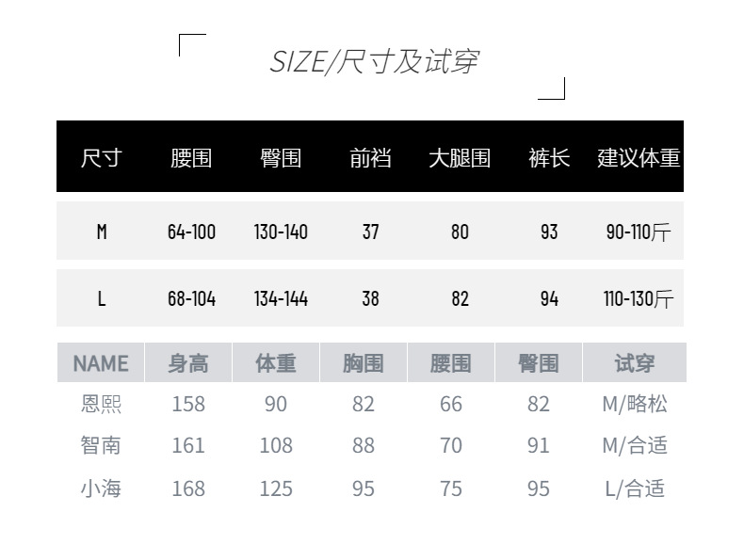Click the 前裆 column header
The image size is (744, 560).
(370, 158)
